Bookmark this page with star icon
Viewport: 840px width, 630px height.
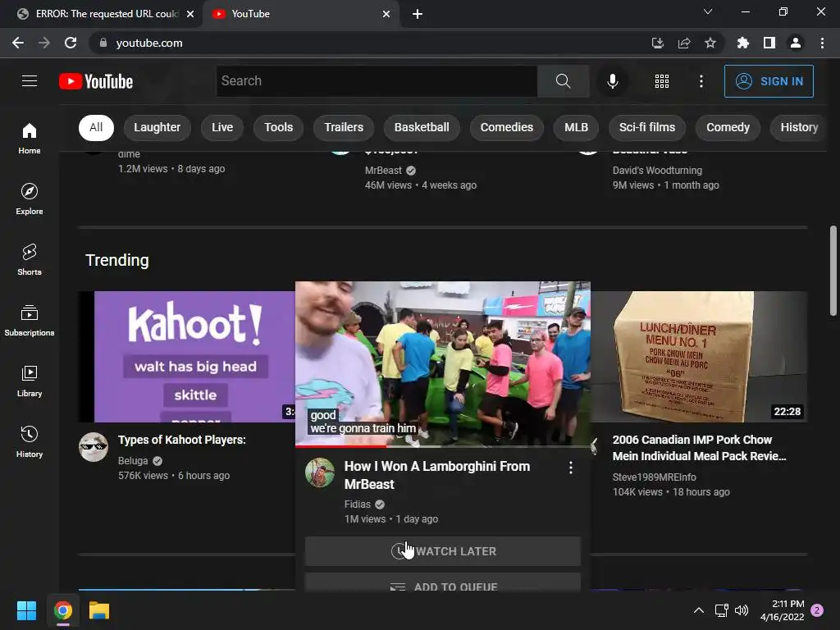pyautogui.click(x=710, y=43)
